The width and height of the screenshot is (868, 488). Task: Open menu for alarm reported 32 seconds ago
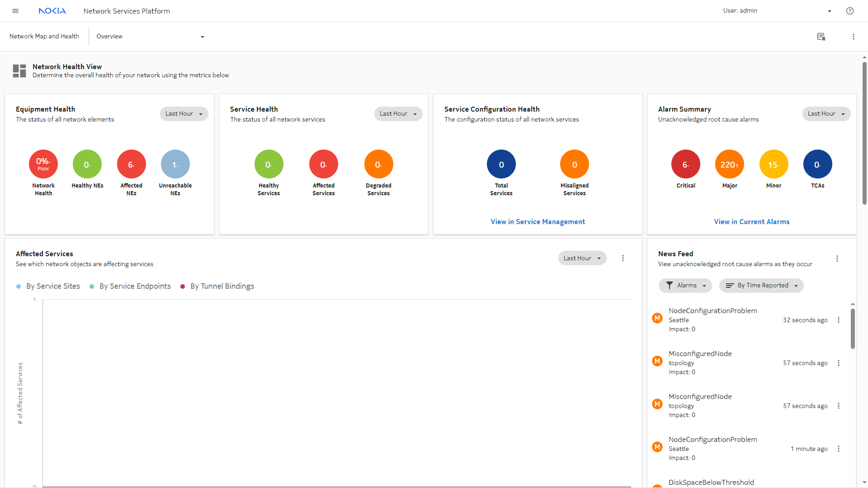coord(839,320)
